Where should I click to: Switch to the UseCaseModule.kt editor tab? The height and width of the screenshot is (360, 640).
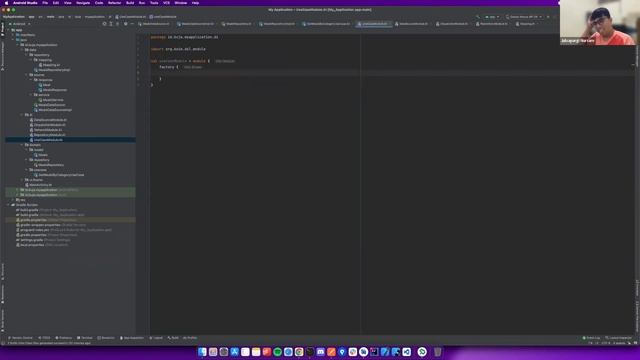[x=373, y=24]
